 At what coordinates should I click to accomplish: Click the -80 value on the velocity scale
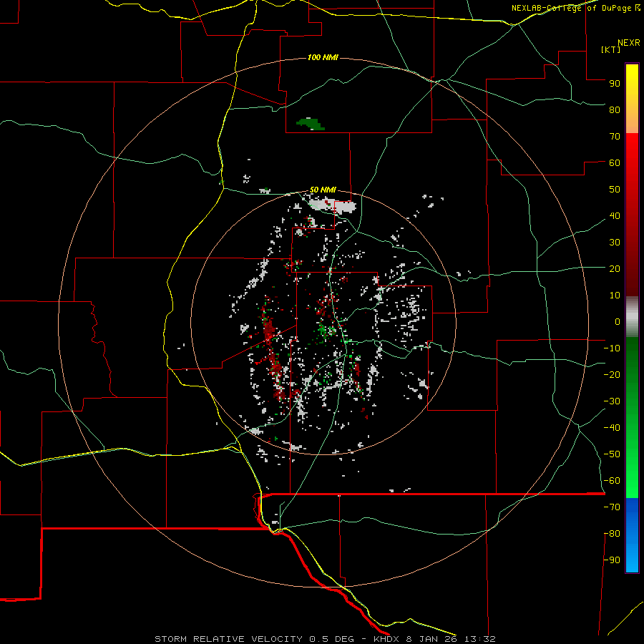(612, 534)
